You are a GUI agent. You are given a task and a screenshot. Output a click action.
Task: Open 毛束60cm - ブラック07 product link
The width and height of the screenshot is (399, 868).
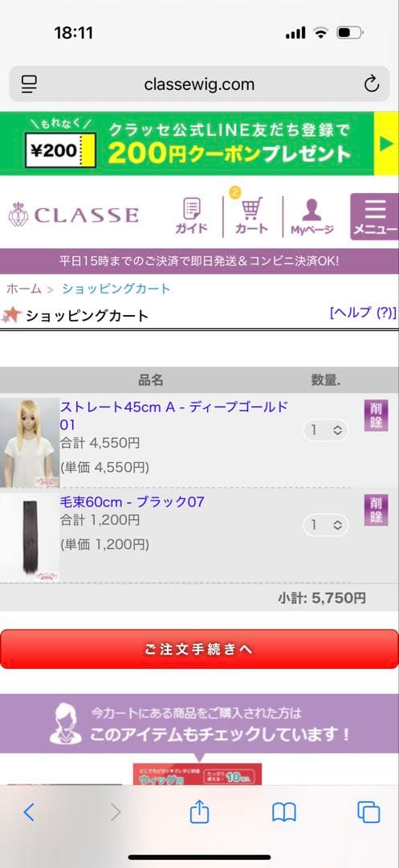pos(132,502)
